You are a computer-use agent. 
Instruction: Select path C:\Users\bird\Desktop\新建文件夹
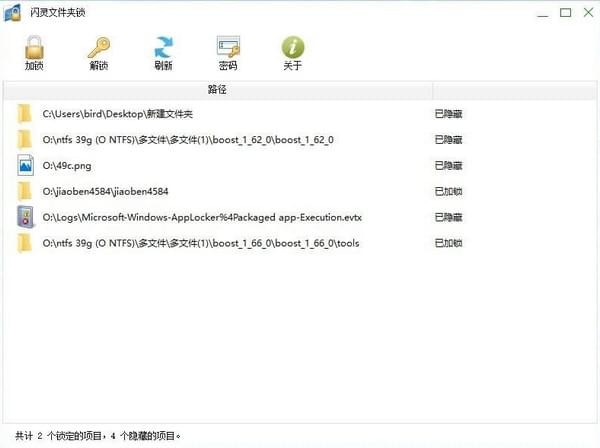click(x=117, y=114)
